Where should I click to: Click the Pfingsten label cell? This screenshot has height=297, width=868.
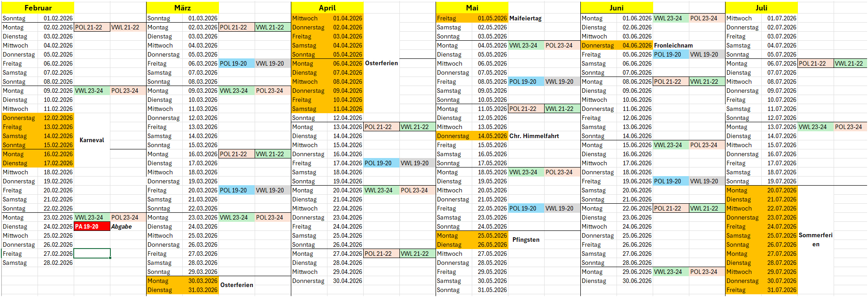526,240
